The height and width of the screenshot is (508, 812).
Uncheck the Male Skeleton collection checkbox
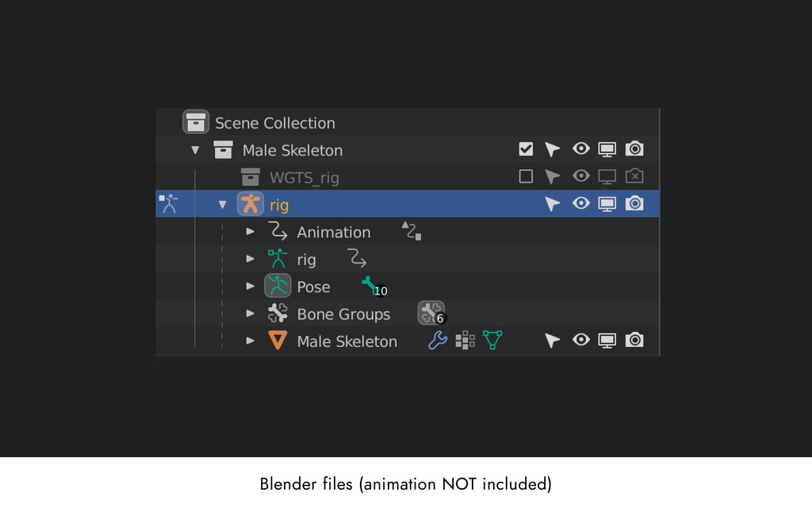coord(526,149)
